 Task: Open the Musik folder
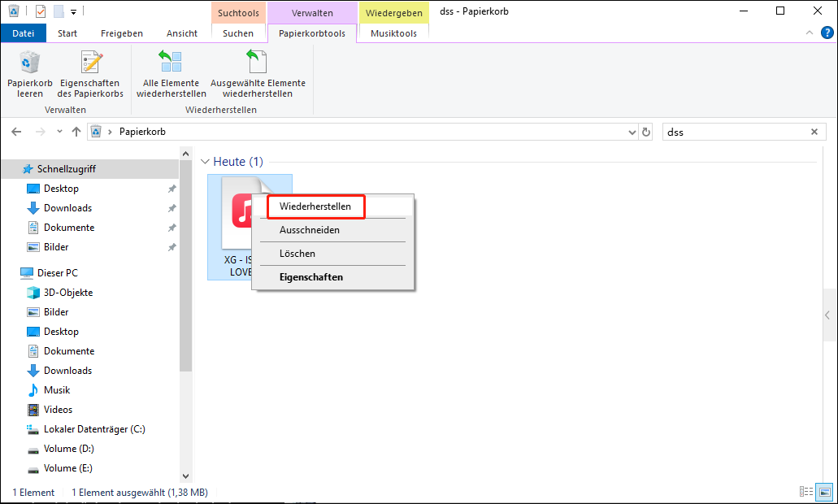(57, 390)
